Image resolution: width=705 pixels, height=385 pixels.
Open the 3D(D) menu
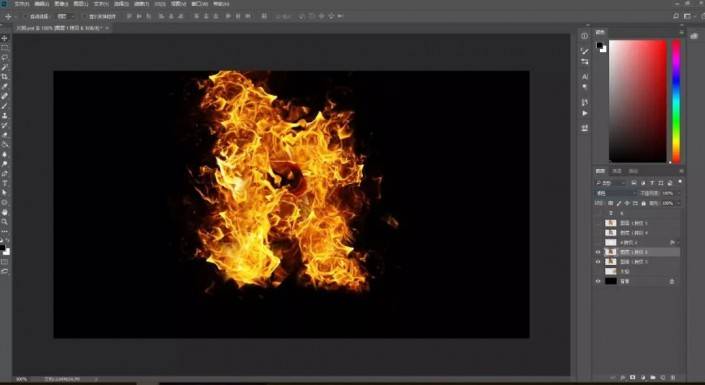click(x=160, y=4)
